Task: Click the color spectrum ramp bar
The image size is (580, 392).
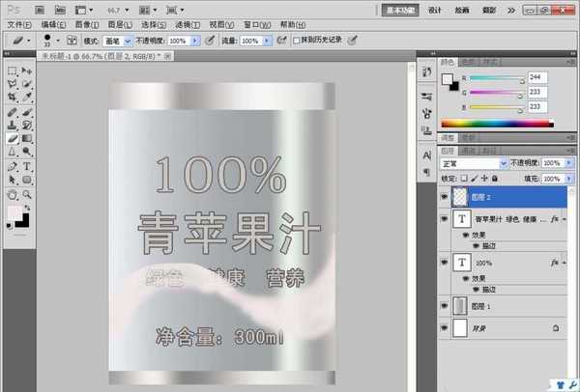Action: click(x=498, y=124)
